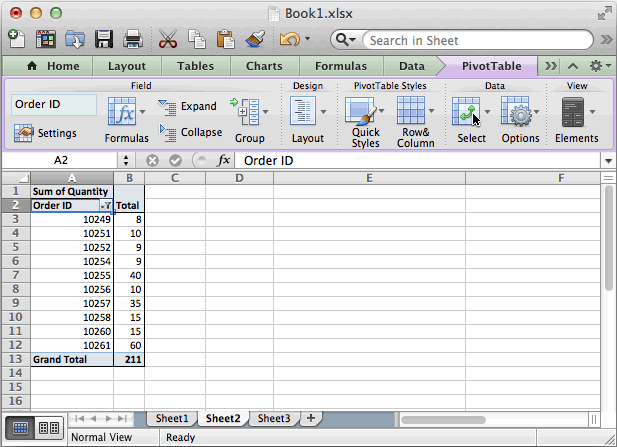Screen dimensions: 617x447
Task: Open the PivotTable Options dropdown
Action: coord(521,120)
